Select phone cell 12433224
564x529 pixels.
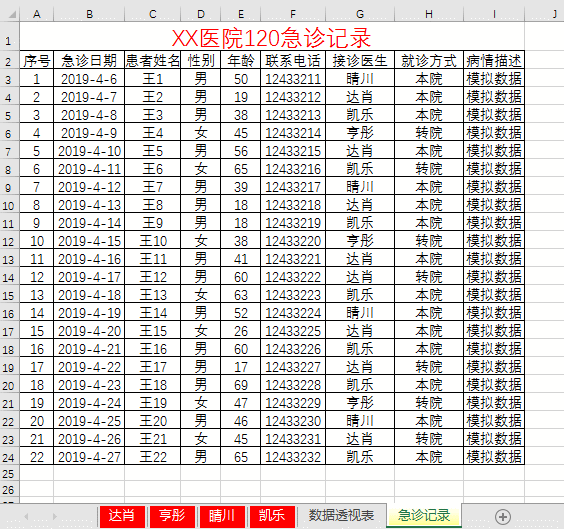[293, 312]
